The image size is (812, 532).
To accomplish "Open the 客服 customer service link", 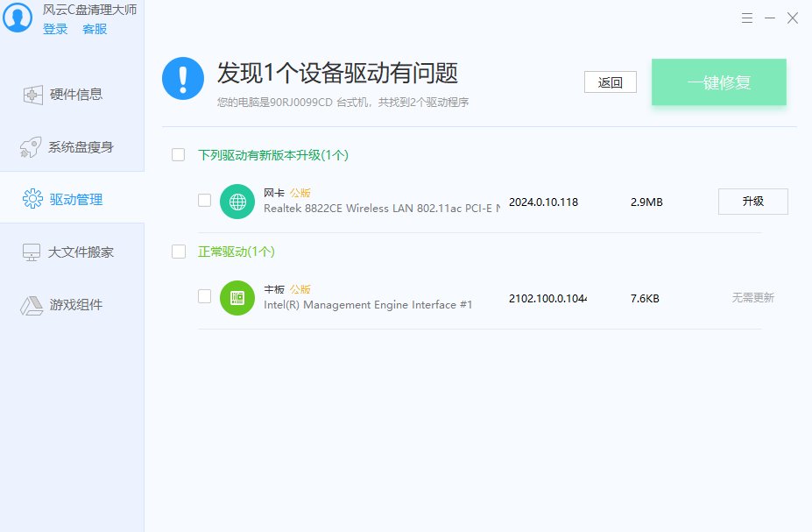I will coord(95,29).
